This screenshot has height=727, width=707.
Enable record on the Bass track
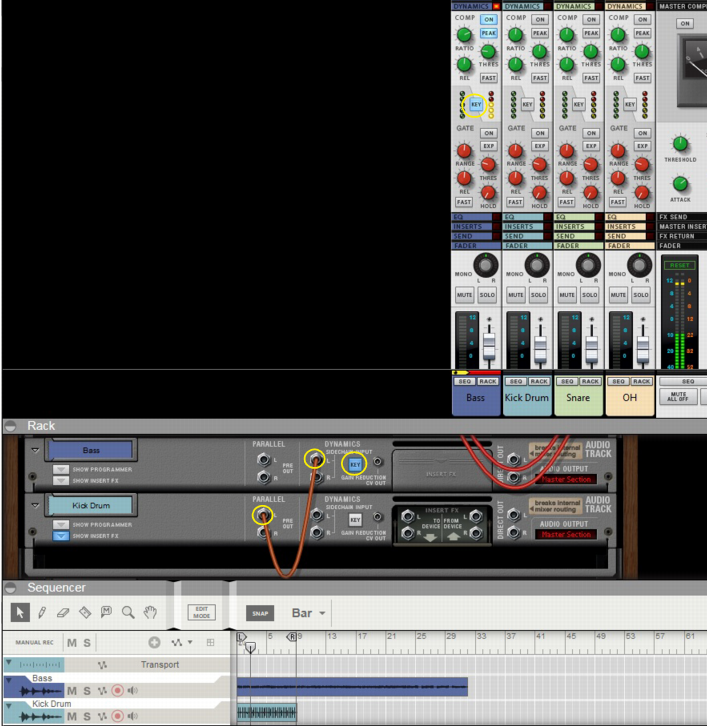(117, 690)
